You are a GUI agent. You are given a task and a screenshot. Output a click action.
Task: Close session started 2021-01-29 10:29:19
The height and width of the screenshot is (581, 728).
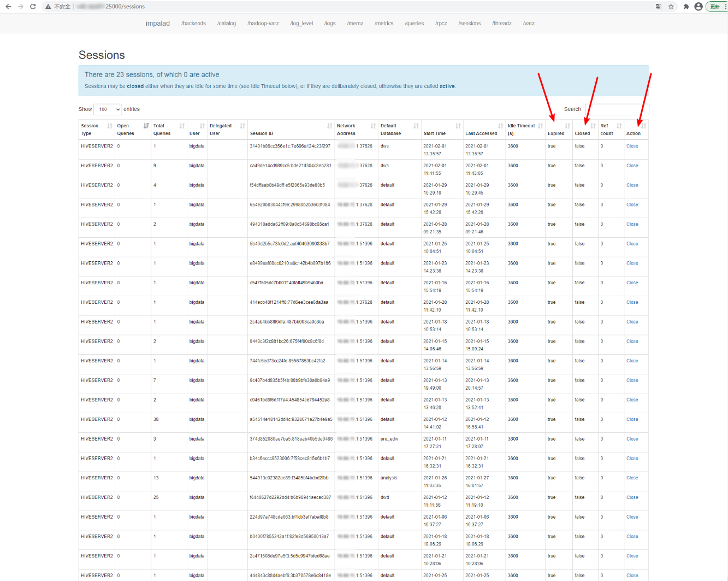(632, 185)
